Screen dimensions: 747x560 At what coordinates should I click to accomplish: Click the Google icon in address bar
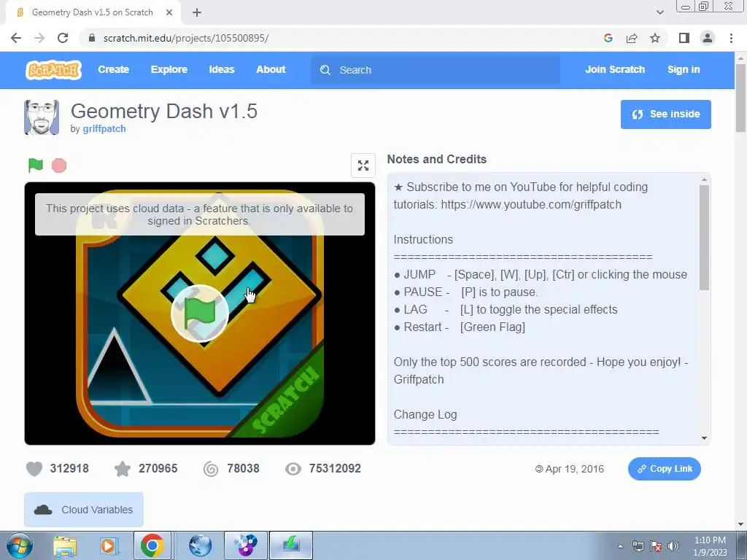[x=608, y=38]
